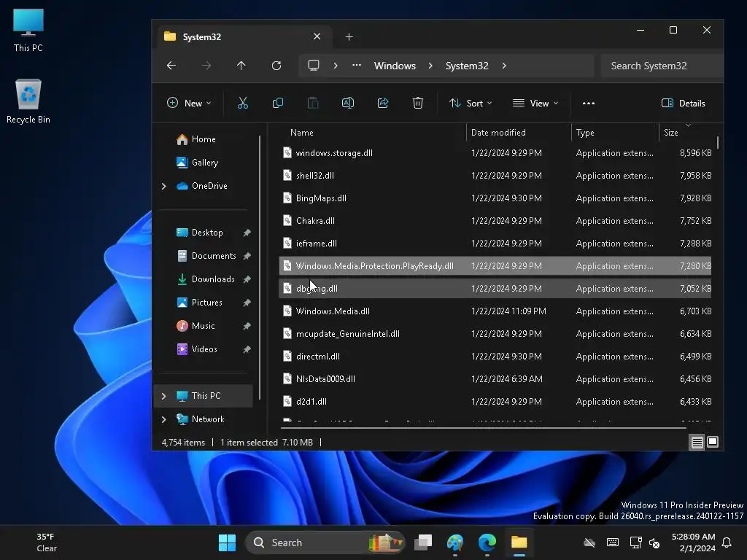Unpin Desktop from Quick access
This screenshot has width=747, height=560.
click(x=247, y=233)
